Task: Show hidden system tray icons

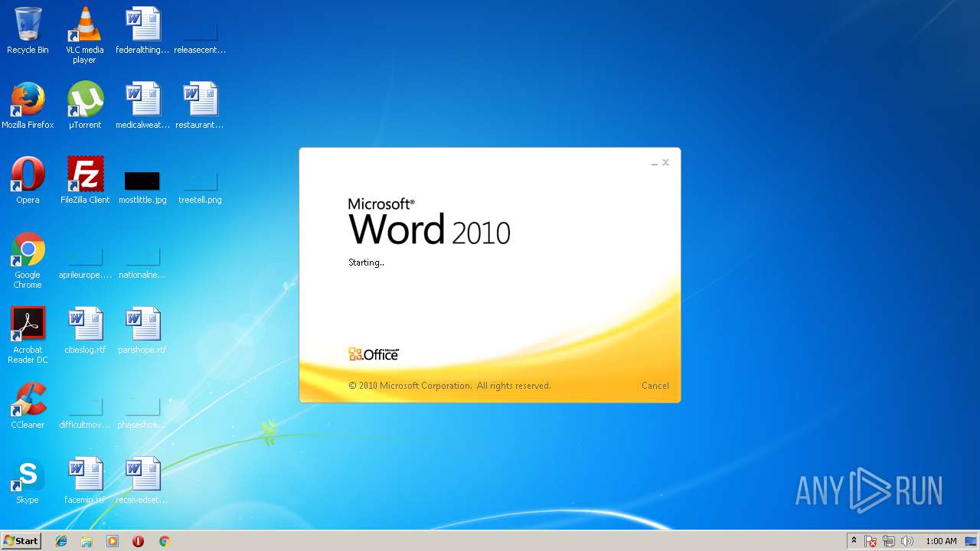Action: pos(854,541)
